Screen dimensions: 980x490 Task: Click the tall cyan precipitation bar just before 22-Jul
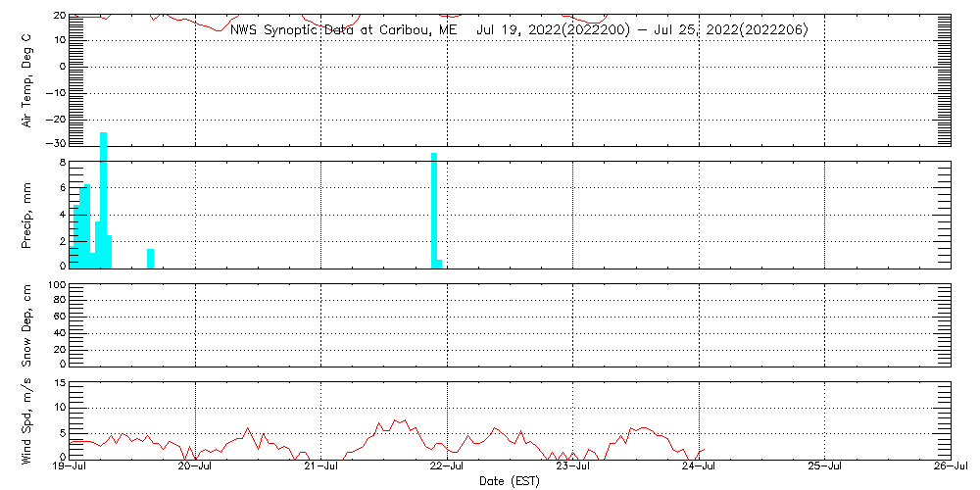pos(434,210)
